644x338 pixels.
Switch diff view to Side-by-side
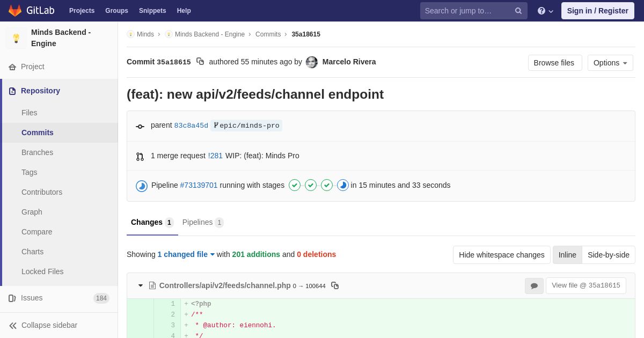coord(609,255)
